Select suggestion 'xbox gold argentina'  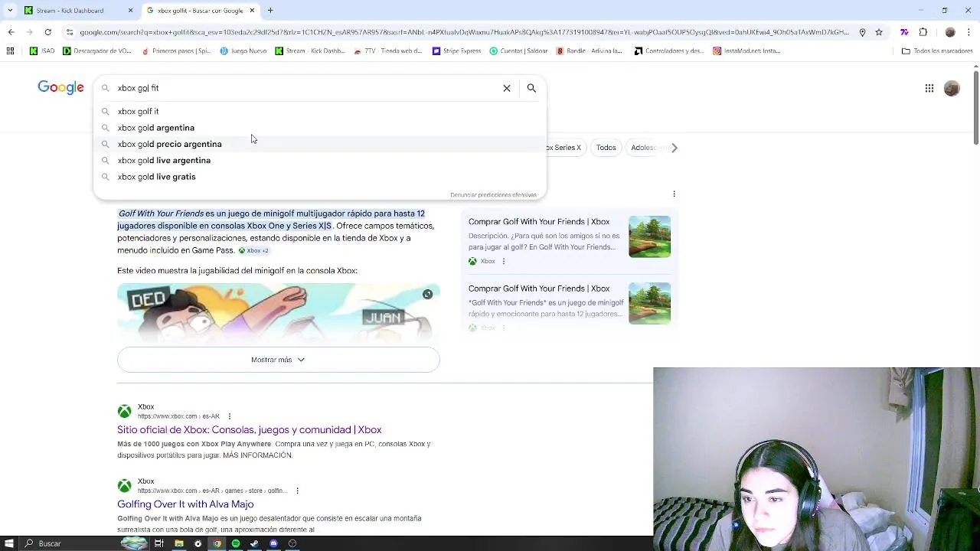click(x=320, y=128)
